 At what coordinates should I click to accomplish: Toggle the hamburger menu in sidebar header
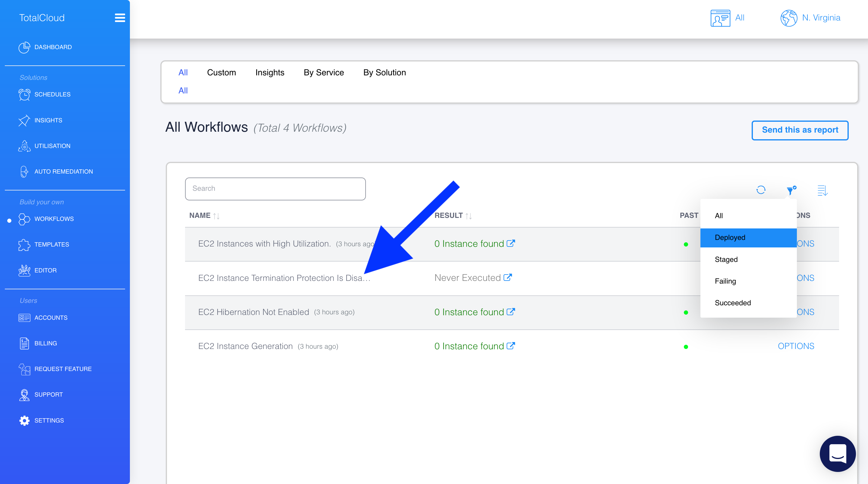pyautogui.click(x=120, y=18)
